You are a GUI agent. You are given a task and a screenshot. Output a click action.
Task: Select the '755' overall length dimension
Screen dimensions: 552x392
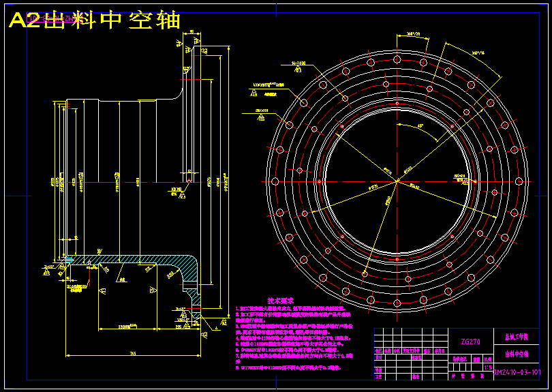pos(133,353)
